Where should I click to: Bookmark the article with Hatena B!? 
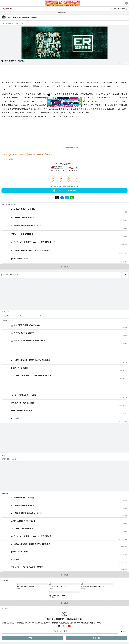point(67,198)
